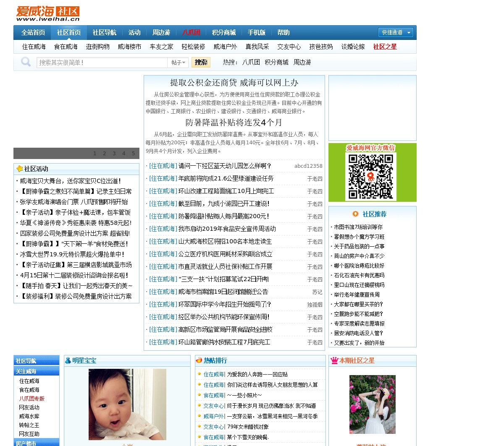504x446 pixels.
Task: Open 威海楼市 in the sub navigation
Action: click(x=129, y=47)
